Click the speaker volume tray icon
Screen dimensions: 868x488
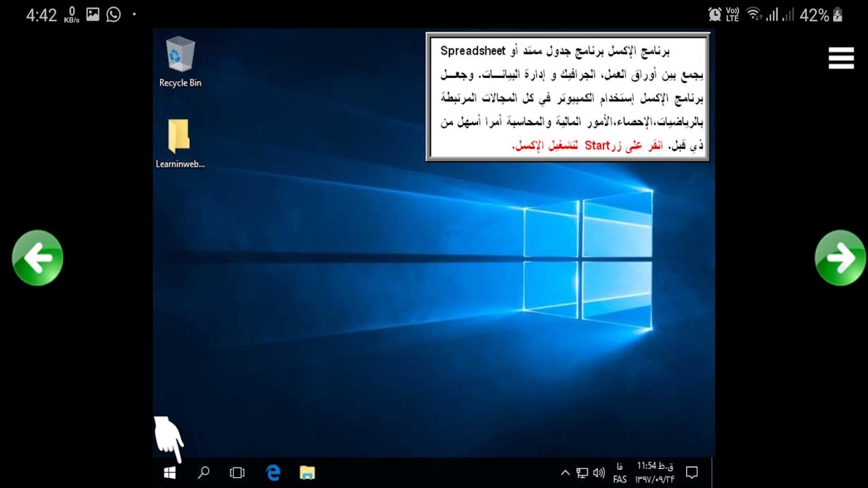599,473
